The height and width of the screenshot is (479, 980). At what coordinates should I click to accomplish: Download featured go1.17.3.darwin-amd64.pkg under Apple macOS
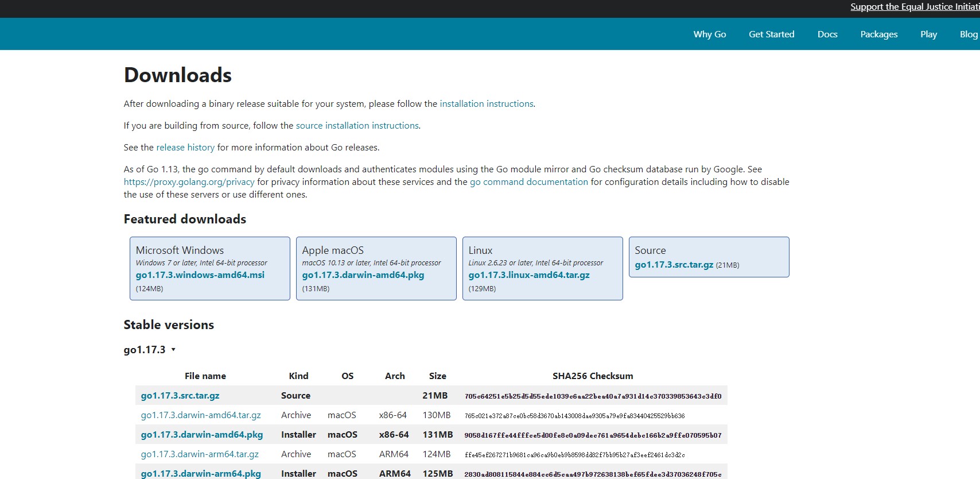(x=363, y=275)
